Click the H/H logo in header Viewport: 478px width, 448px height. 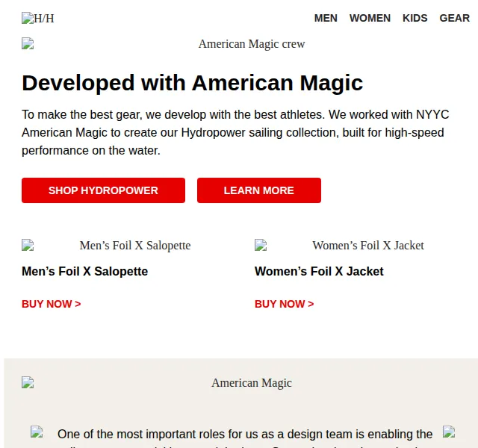click(x=38, y=18)
